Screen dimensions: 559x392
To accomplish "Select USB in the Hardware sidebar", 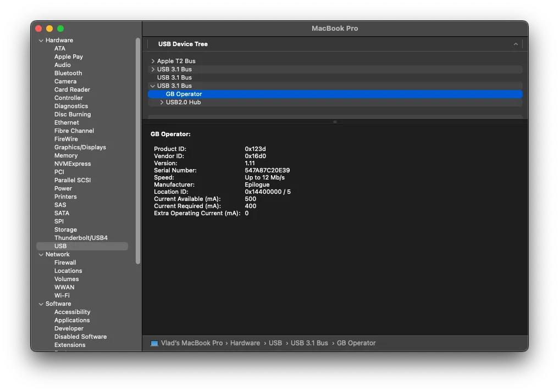I will 59,246.
